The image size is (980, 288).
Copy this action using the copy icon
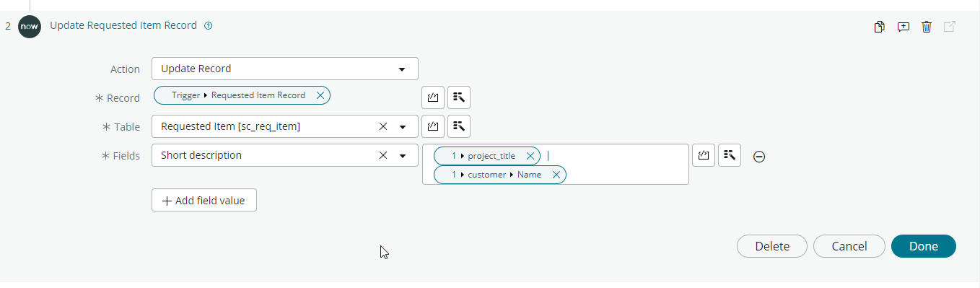click(879, 27)
